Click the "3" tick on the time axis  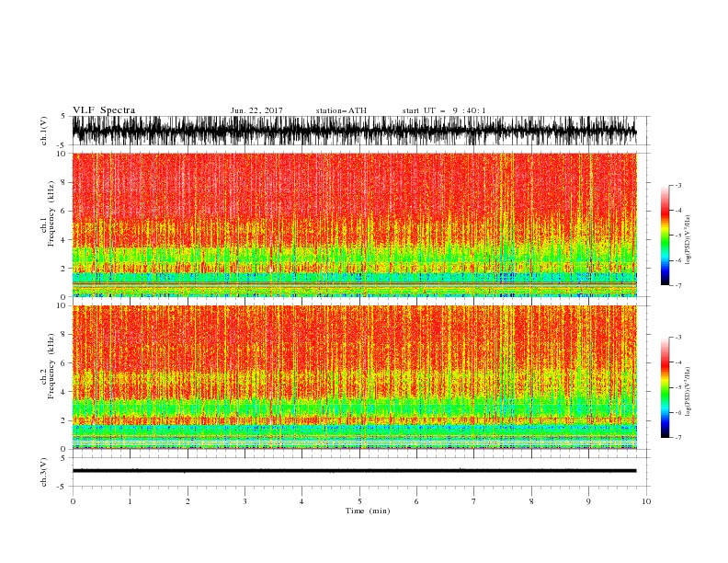[245, 501]
